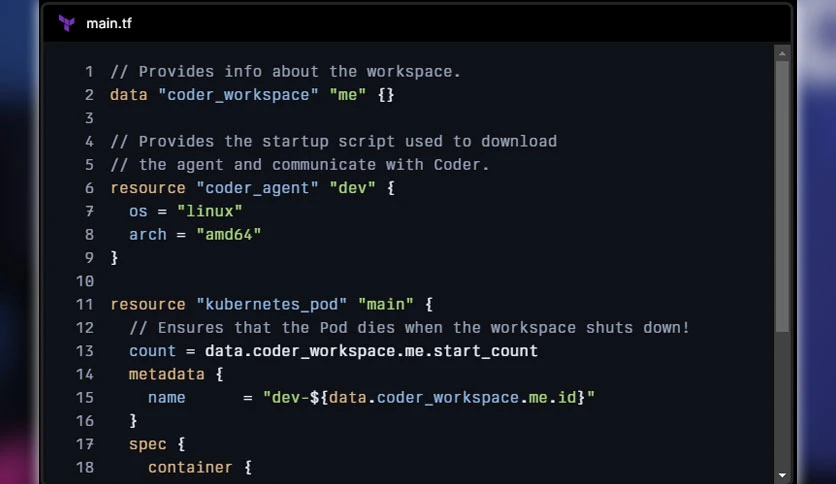The image size is (836, 484).
Task: Click line number 15 in the gutter
Action: tap(85, 398)
